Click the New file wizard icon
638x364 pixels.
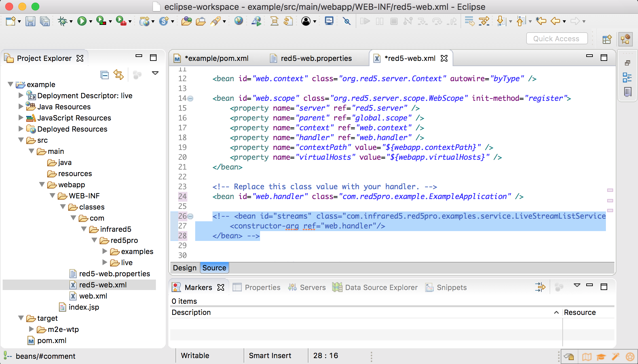(10, 21)
